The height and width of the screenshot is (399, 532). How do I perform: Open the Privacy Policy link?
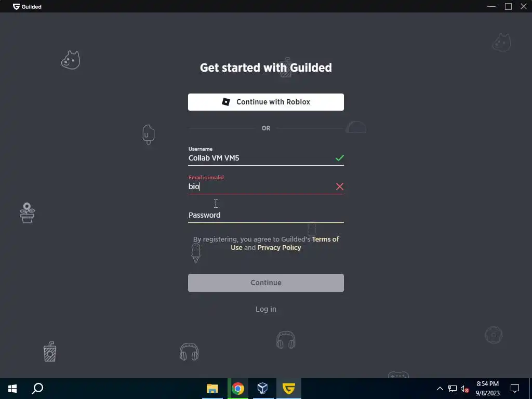pyautogui.click(x=279, y=247)
